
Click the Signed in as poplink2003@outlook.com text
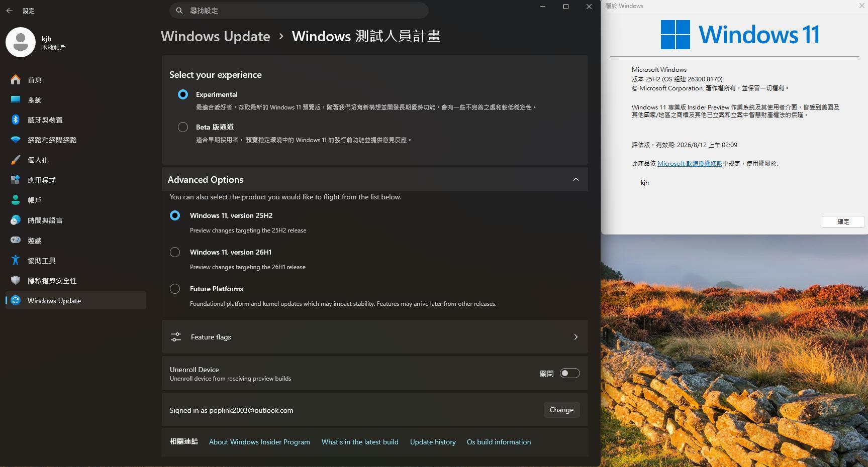(231, 410)
